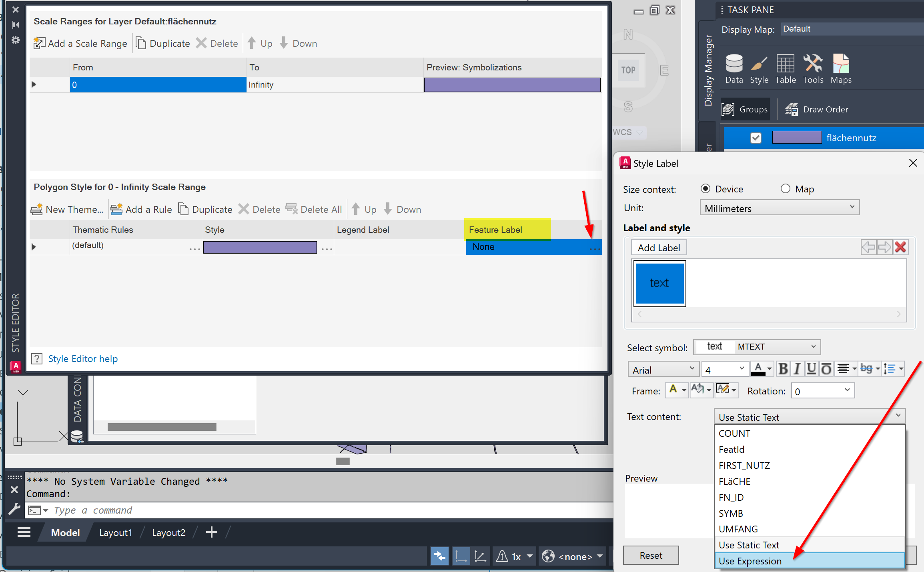Viewport: 924px width, 572px height.
Task: Open the Unit Millimeters dropdown
Action: point(779,208)
